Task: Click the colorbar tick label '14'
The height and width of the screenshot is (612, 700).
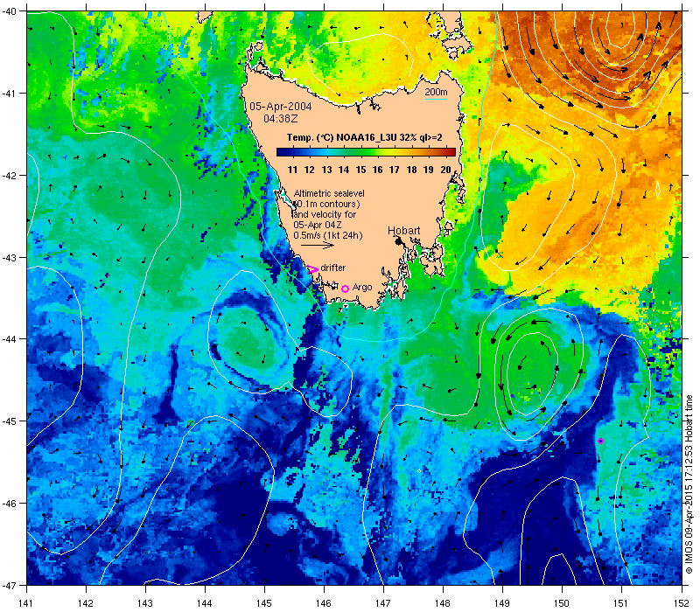Action: tap(344, 170)
